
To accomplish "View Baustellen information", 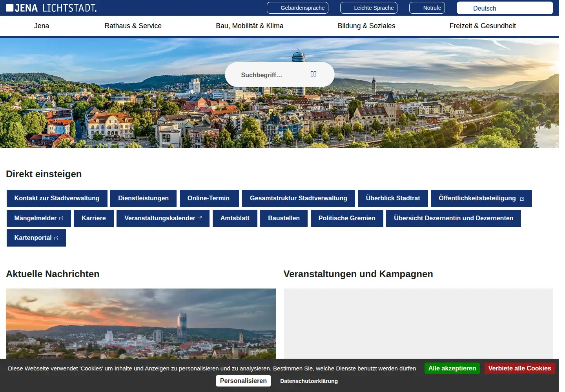I will tap(284, 218).
